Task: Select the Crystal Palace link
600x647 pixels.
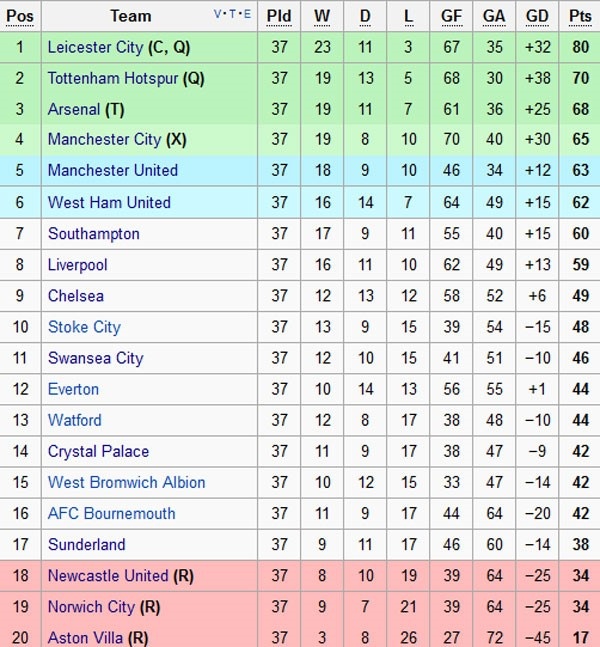Action: pos(98,451)
